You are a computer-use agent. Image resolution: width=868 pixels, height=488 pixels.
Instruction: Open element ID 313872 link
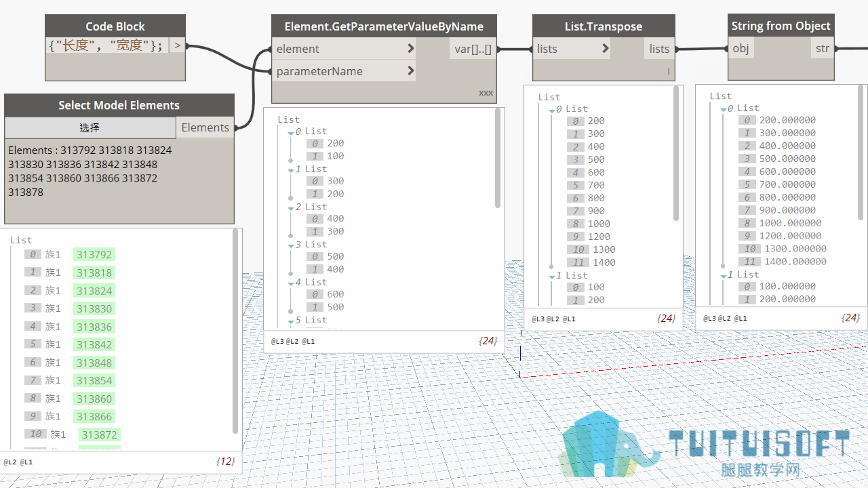coord(100,434)
